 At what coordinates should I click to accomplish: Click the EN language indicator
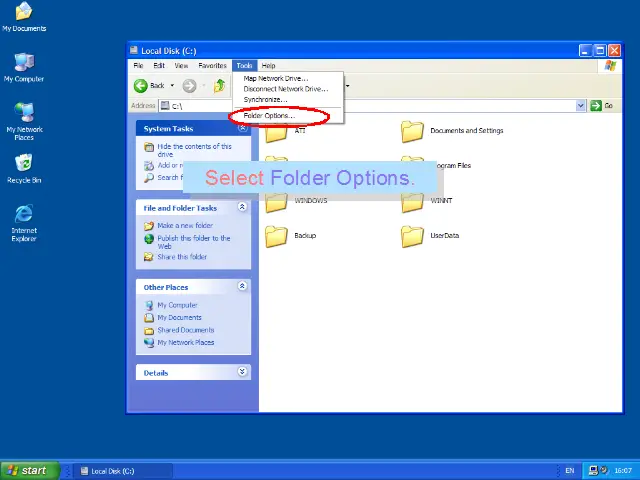coord(570,471)
